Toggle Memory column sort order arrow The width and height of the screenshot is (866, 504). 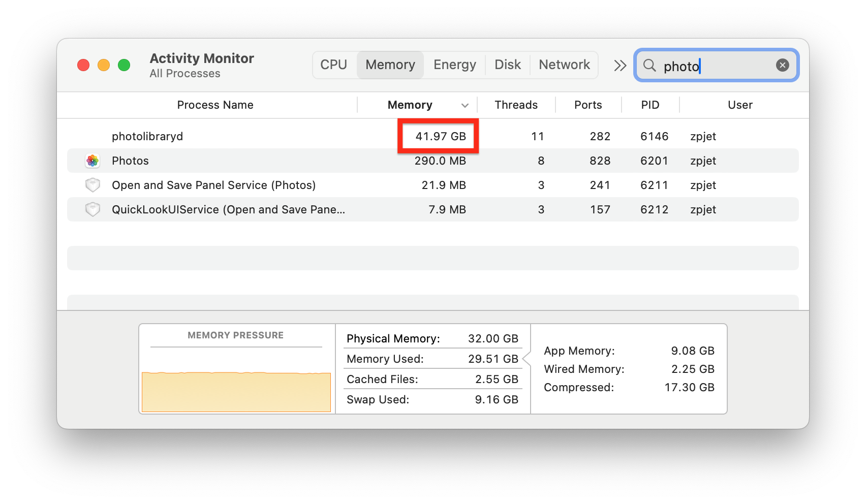click(465, 105)
